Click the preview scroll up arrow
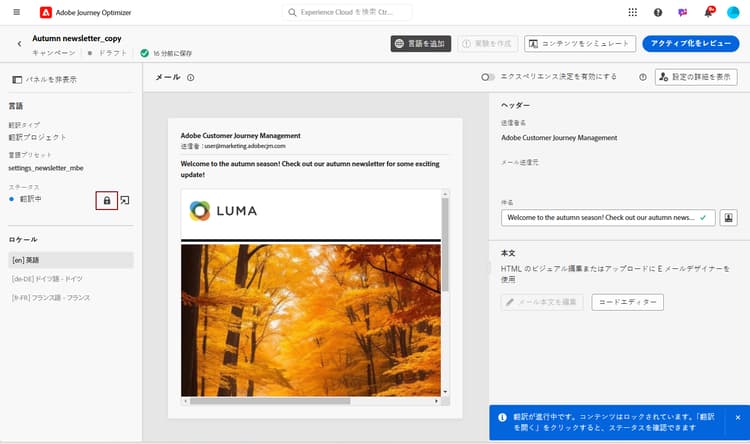The height and width of the screenshot is (444, 750). pyautogui.click(x=445, y=194)
